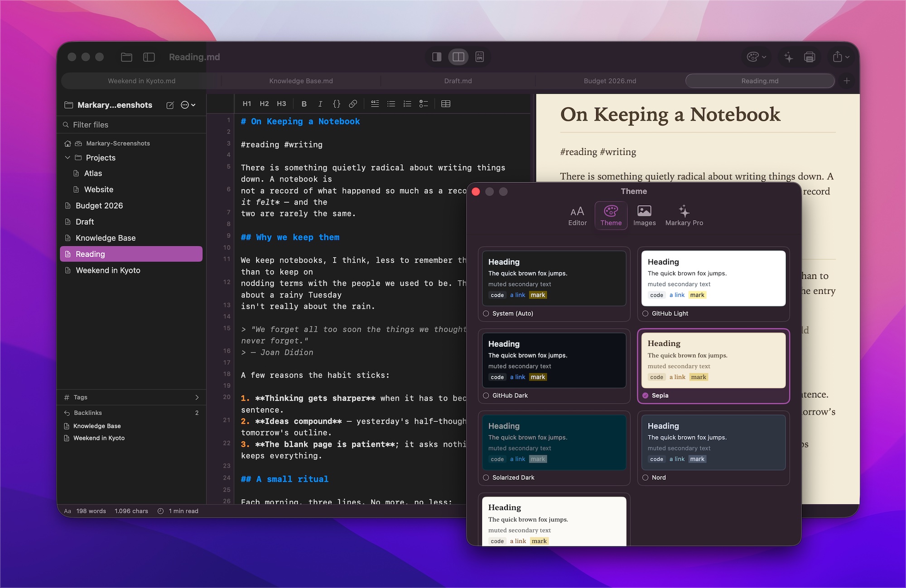The width and height of the screenshot is (906, 588).
Task: Click the AI sparkle icon in title bar
Action: [x=789, y=57]
